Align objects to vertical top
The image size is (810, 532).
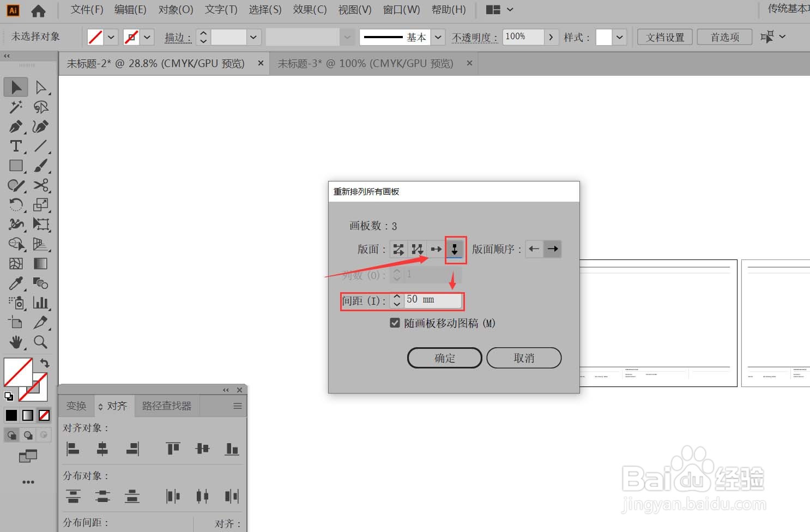pos(173,449)
